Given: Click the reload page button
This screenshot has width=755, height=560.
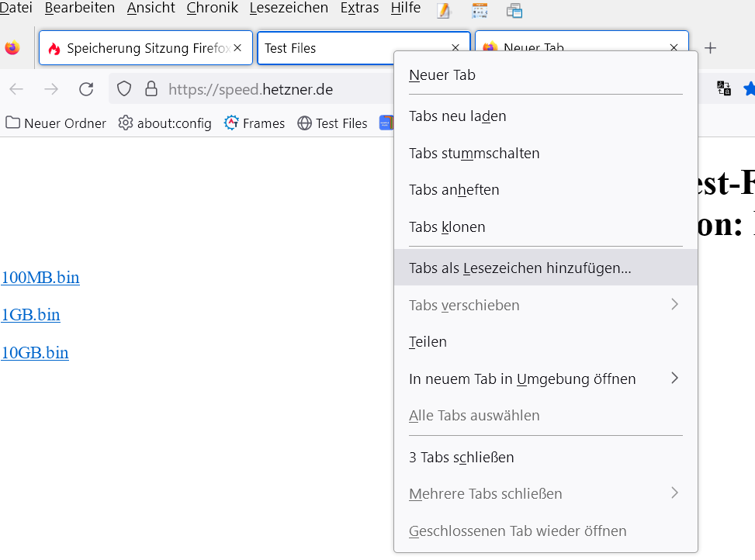Looking at the screenshot, I should (86, 89).
